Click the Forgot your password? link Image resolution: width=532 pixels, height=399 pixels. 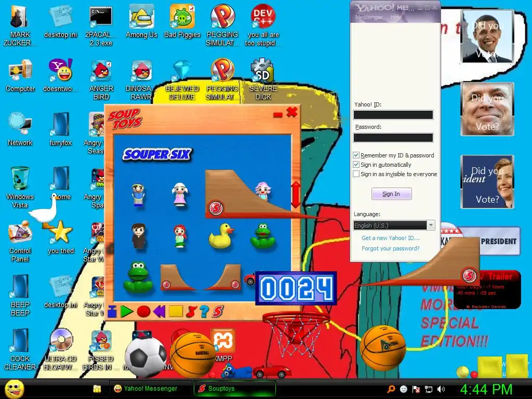391,248
